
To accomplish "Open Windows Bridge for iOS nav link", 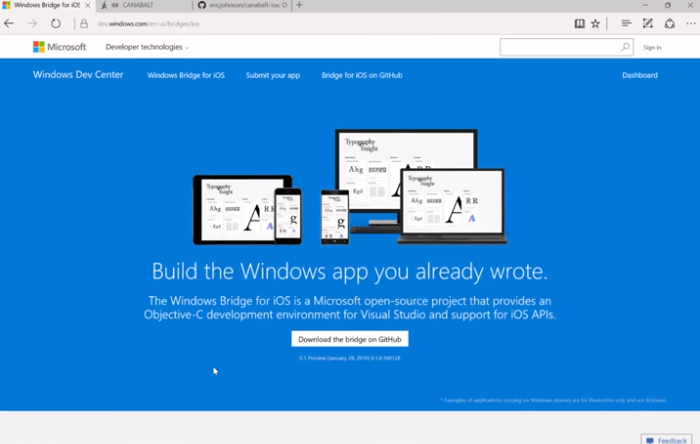I will (x=186, y=75).
